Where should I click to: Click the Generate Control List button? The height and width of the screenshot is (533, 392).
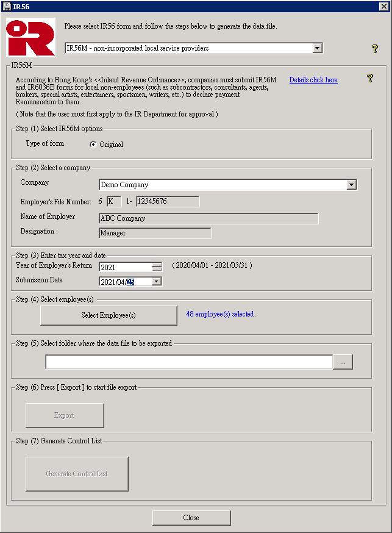(77, 474)
